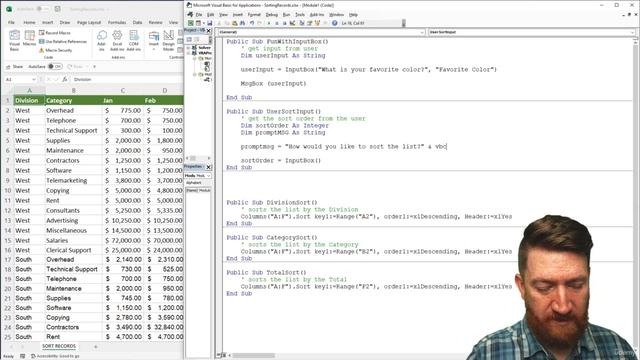Open Macro Security settings
640x360 pixels.
[x=56, y=50]
